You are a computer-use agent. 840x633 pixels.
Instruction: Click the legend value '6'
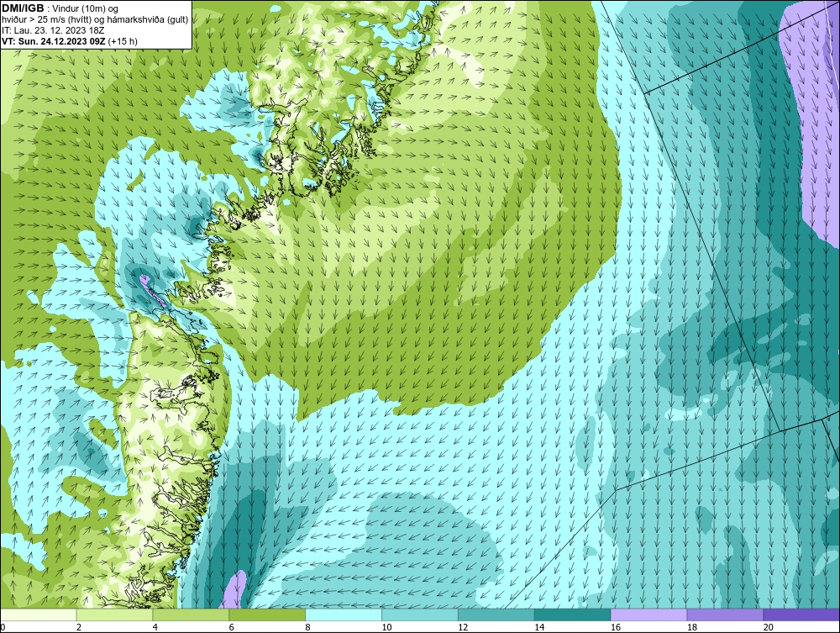pos(232,627)
